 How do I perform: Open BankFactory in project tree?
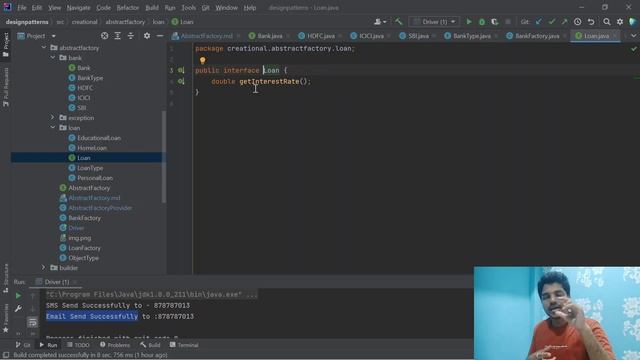pos(84,218)
